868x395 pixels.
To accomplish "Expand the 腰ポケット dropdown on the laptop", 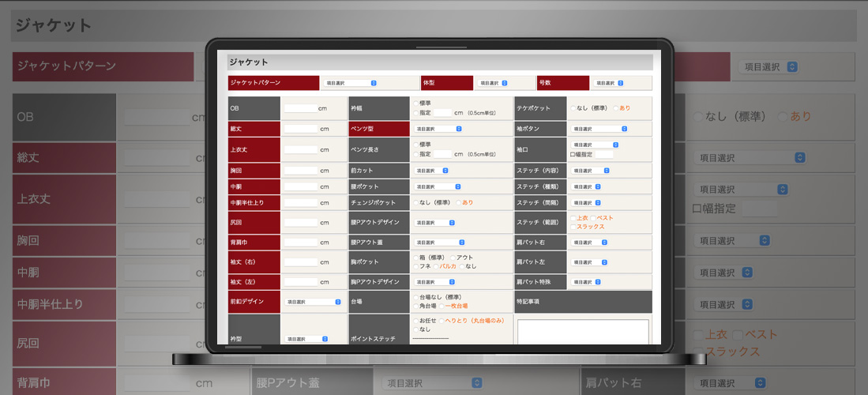I will (438, 186).
